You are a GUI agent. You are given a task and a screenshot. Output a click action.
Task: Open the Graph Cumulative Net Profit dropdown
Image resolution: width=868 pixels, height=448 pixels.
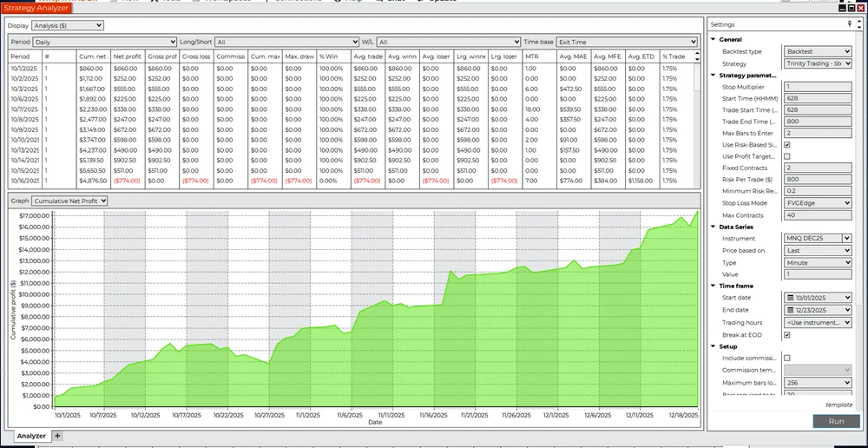(x=69, y=201)
